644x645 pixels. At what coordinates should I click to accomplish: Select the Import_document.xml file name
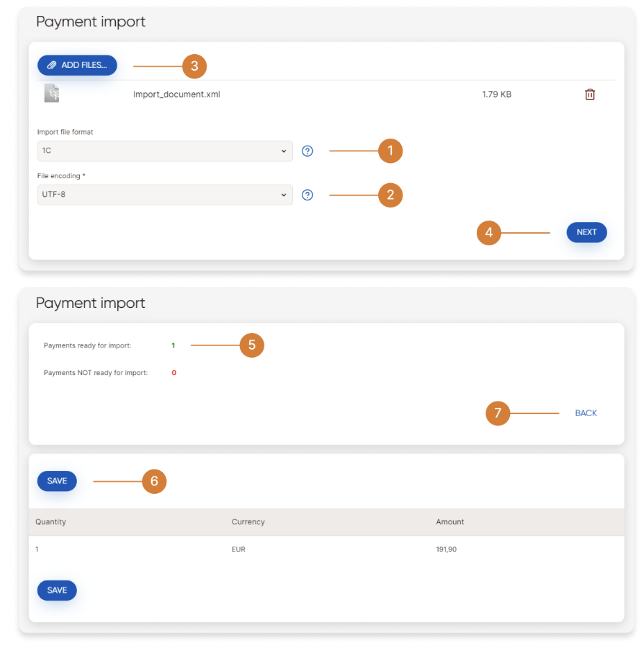click(x=176, y=94)
